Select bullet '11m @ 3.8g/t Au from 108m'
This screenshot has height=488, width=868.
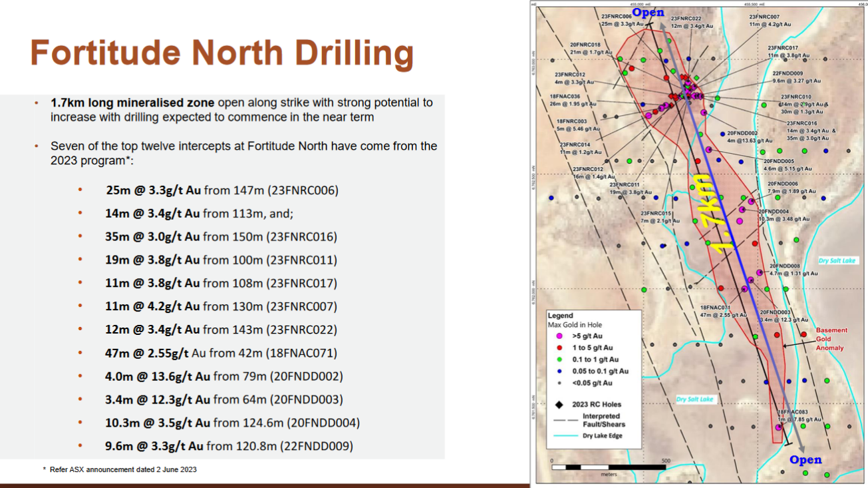pyautogui.click(x=221, y=284)
